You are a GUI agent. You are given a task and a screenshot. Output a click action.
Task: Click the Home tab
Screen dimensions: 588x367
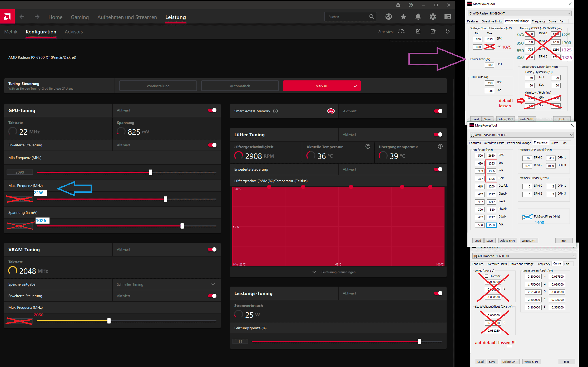tap(55, 17)
